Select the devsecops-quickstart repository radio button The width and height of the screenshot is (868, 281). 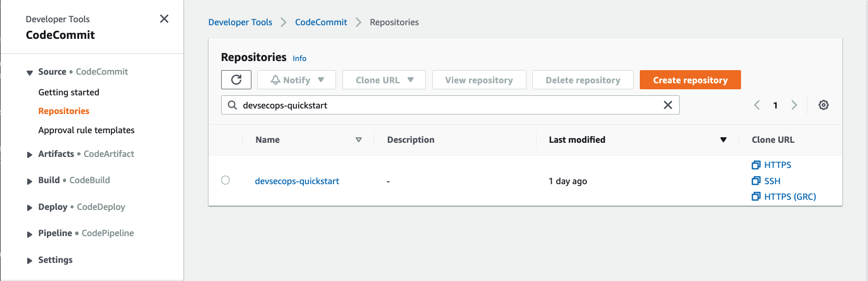(226, 181)
